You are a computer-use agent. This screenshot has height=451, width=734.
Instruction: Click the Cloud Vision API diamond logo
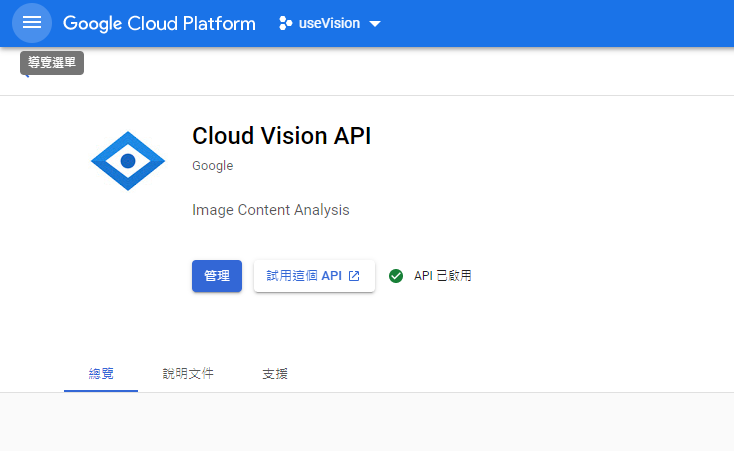point(128,161)
